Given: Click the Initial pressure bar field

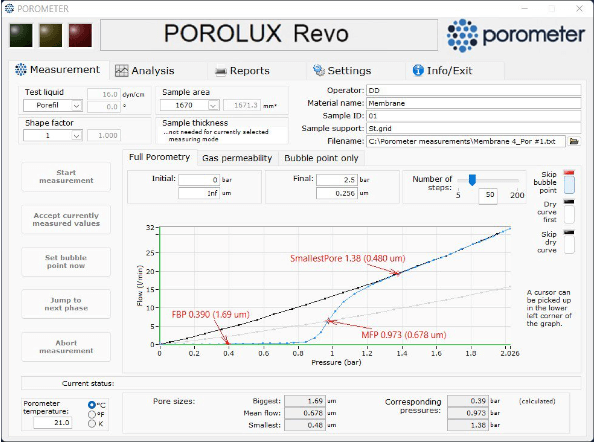Looking at the screenshot, I should 199,180.
